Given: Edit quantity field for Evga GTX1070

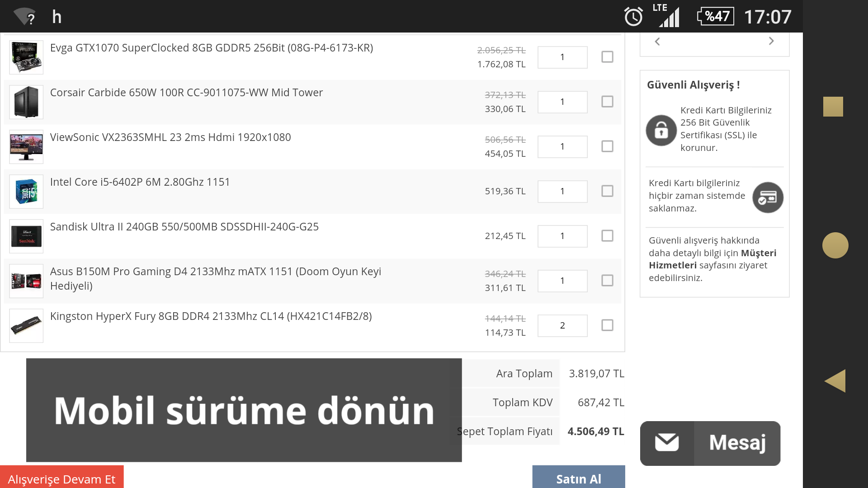Looking at the screenshot, I should pyautogui.click(x=562, y=57).
